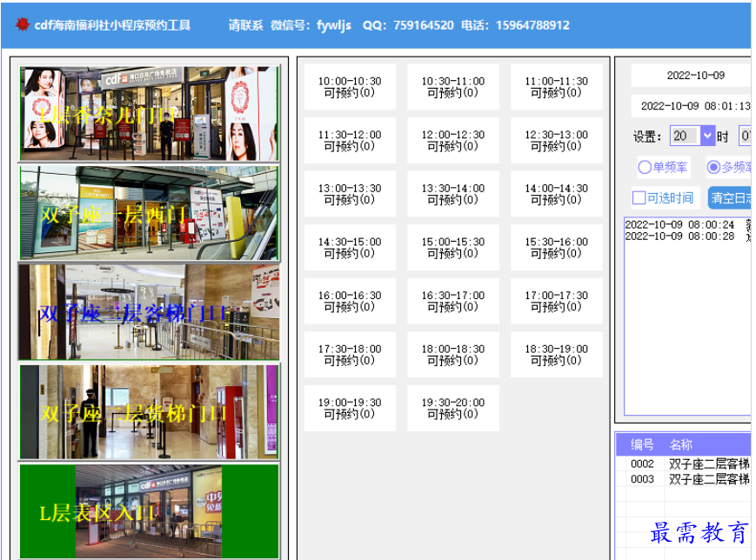Image resolution: width=756 pixels, height=560 pixels.
Task: Select the L层表区入口 entrance thumbnail
Action: (150, 511)
